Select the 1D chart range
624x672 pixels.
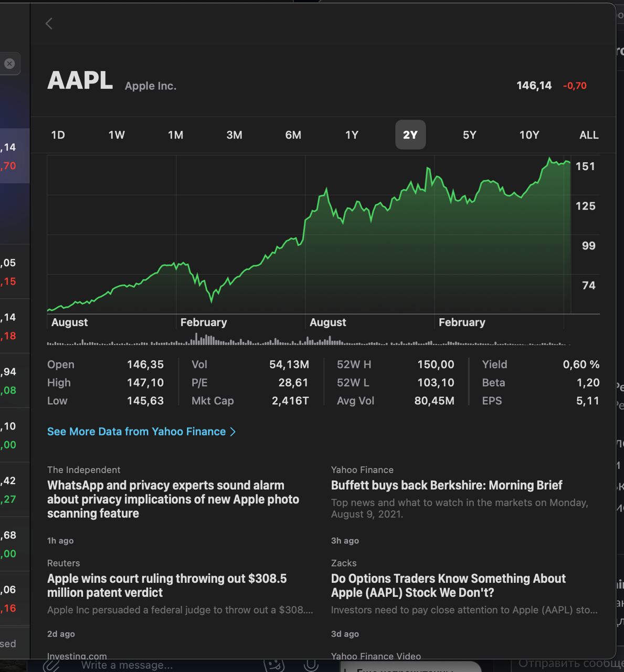(x=58, y=135)
